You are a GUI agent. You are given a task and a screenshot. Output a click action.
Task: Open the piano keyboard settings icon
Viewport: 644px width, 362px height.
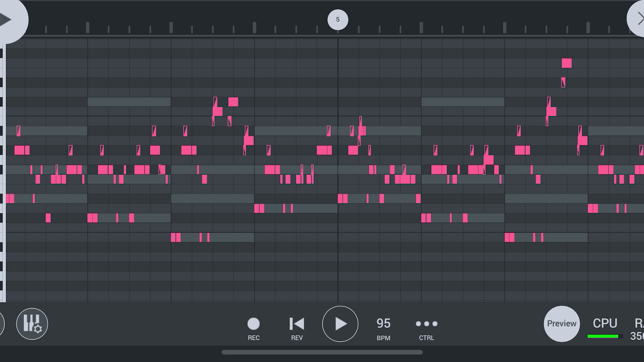[32, 324]
